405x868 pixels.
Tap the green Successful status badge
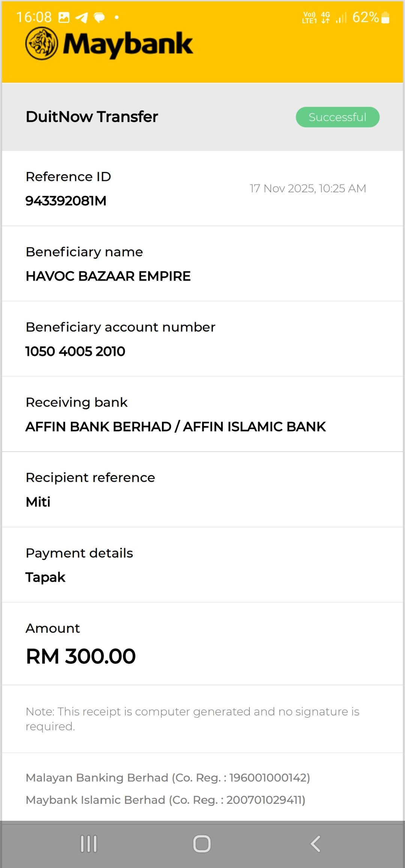(337, 117)
